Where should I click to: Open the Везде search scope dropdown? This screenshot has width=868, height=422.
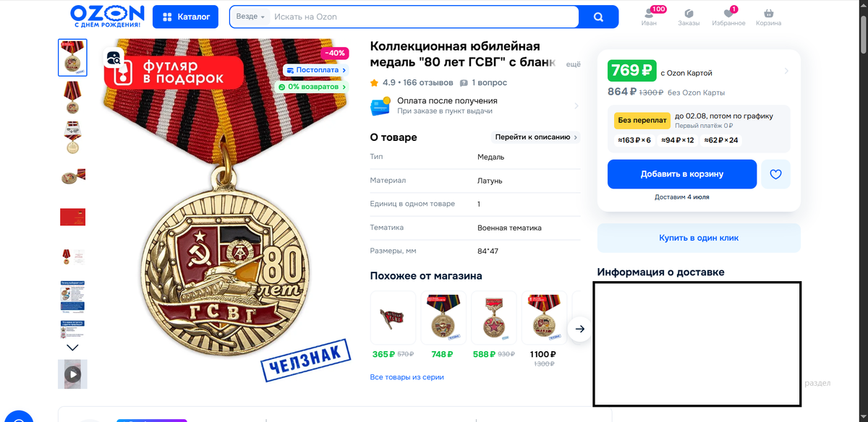point(251,17)
